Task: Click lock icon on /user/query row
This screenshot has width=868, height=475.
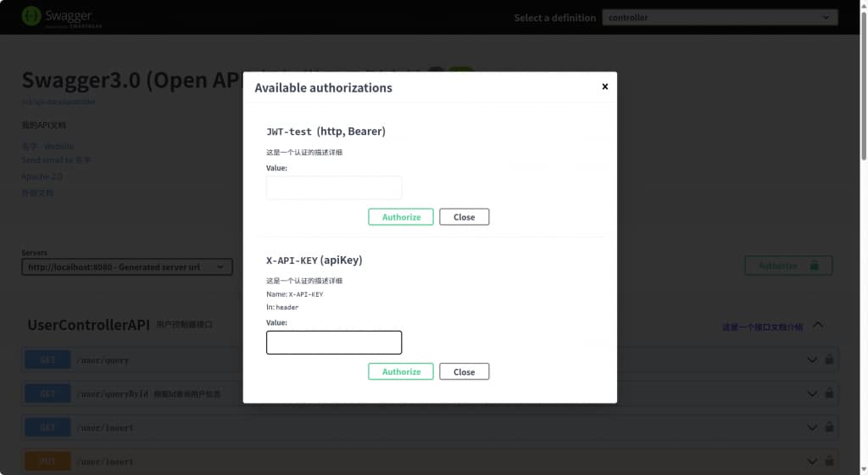Action: (x=829, y=360)
